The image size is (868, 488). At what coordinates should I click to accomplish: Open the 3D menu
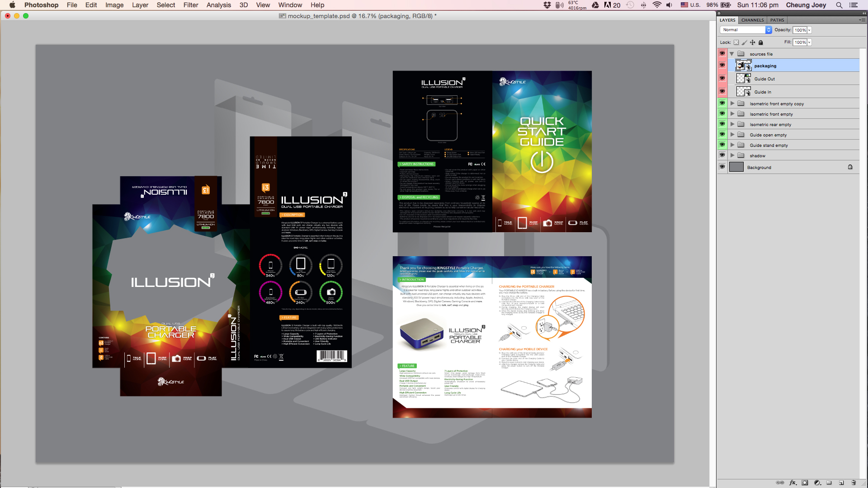(244, 5)
